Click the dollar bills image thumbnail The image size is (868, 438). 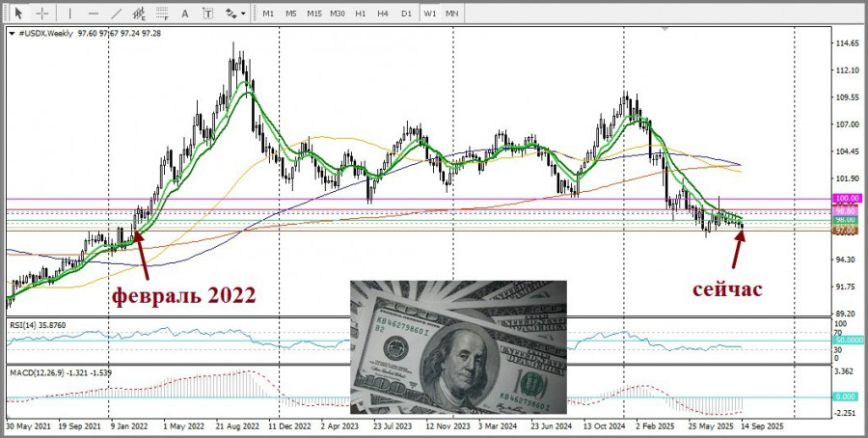458,347
